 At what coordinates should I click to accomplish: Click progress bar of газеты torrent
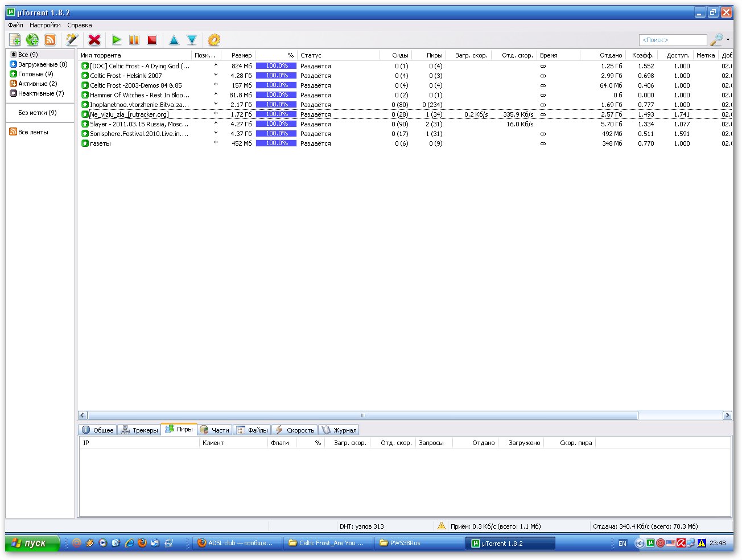(x=276, y=143)
